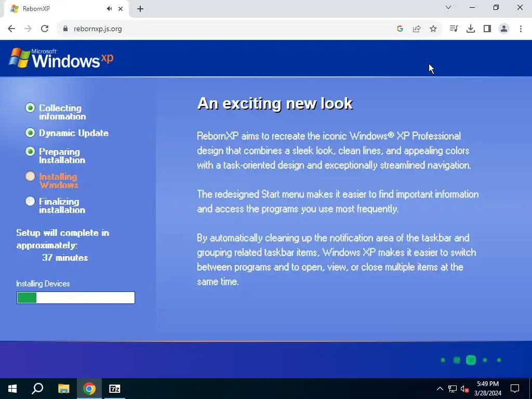
Task: View site info via the padlock icon
Action: [65, 29]
